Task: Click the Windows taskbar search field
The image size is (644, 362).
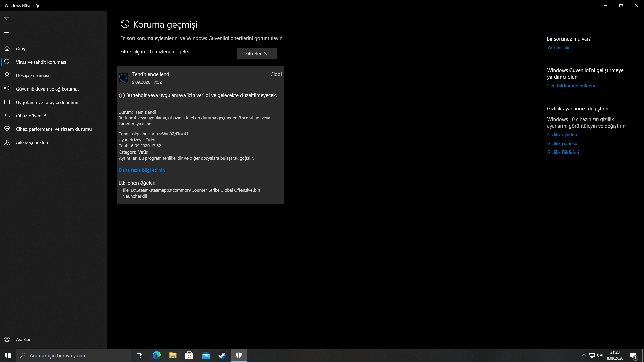Action: click(74, 355)
